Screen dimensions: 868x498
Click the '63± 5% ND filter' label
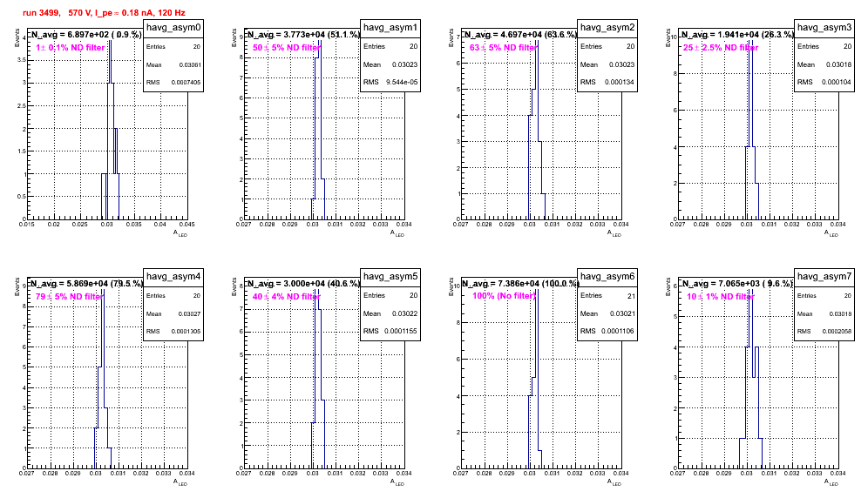504,48
